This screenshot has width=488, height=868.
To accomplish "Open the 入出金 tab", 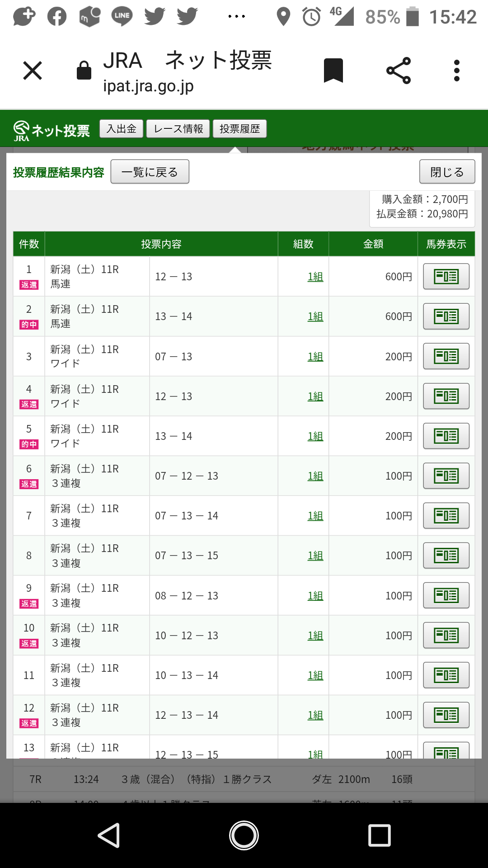I will 121,129.
